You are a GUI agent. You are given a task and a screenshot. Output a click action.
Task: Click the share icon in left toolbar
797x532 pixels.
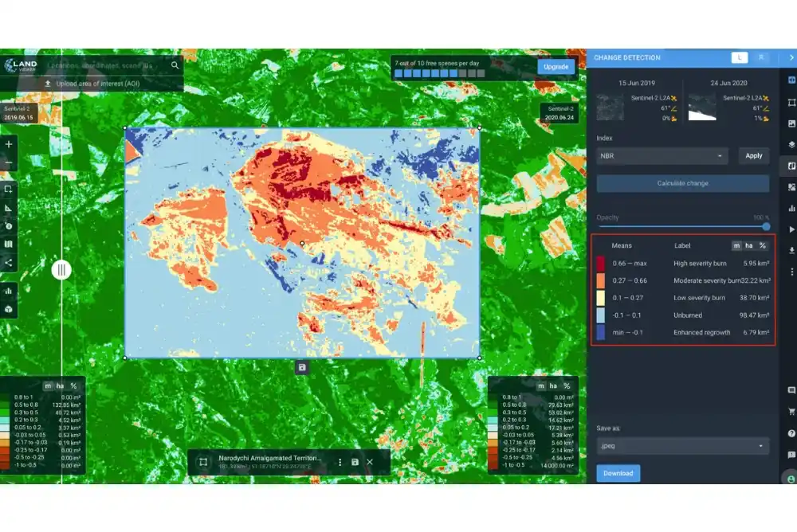9,262
